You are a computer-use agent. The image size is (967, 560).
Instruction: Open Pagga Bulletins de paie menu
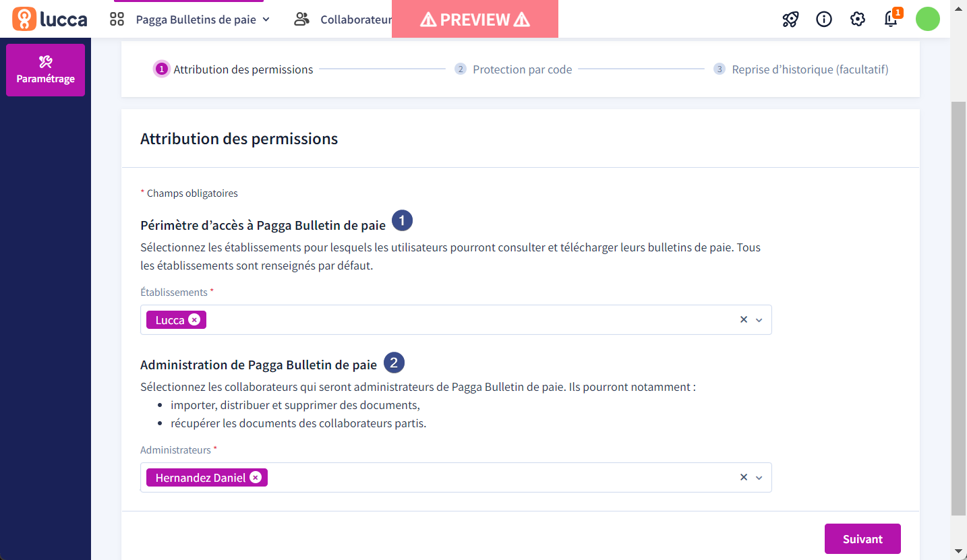pos(202,20)
